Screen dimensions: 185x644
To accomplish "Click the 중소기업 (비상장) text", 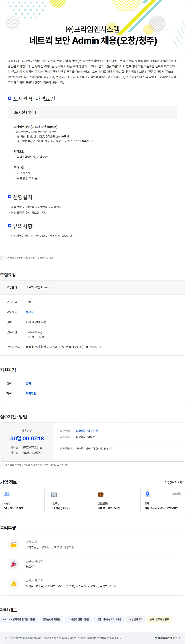I will pyautogui.click(x=60, y=508).
